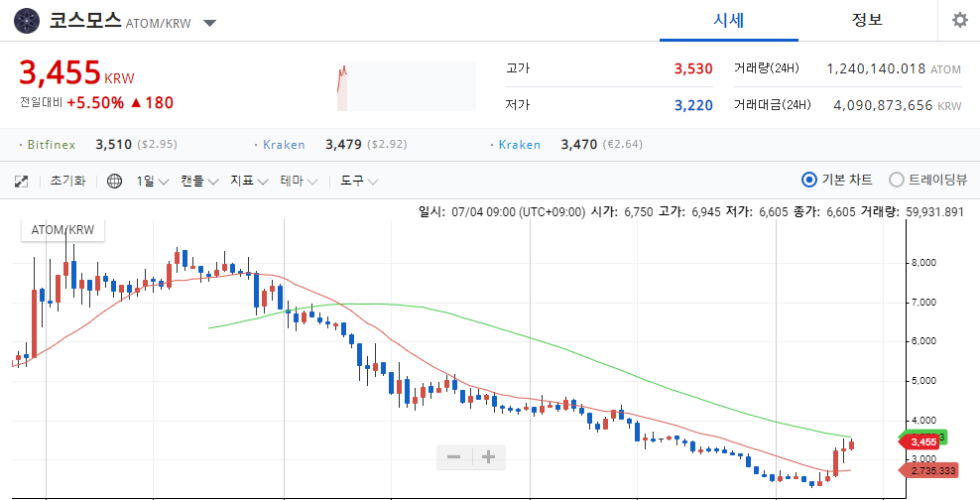
Task: Click the 5,000 price axis label
Action: pyautogui.click(x=921, y=380)
